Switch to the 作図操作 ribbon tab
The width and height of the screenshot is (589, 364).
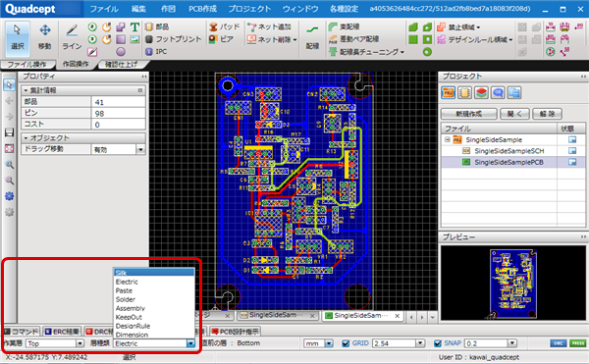(76, 64)
